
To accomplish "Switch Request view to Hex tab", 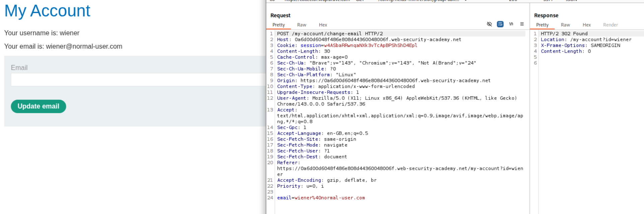I will tap(323, 25).
